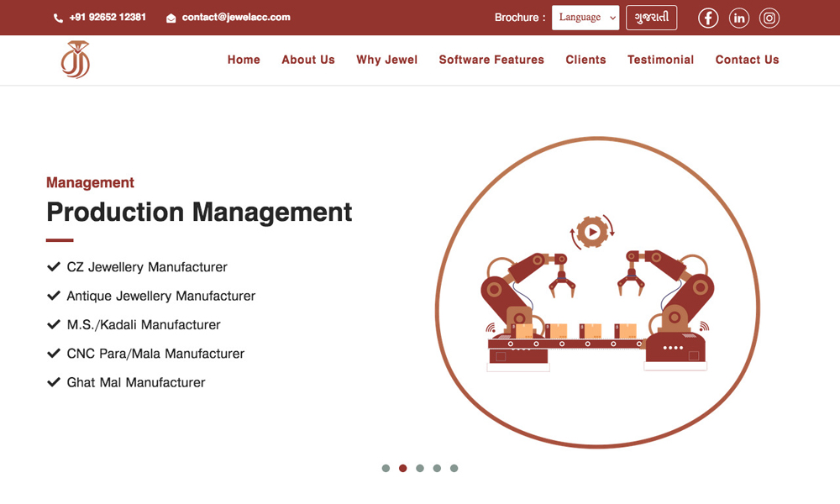Select the third carousel slide dot
The height and width of the screenshot is (504, 840).
pyautogui.click(x=420, y=468)
